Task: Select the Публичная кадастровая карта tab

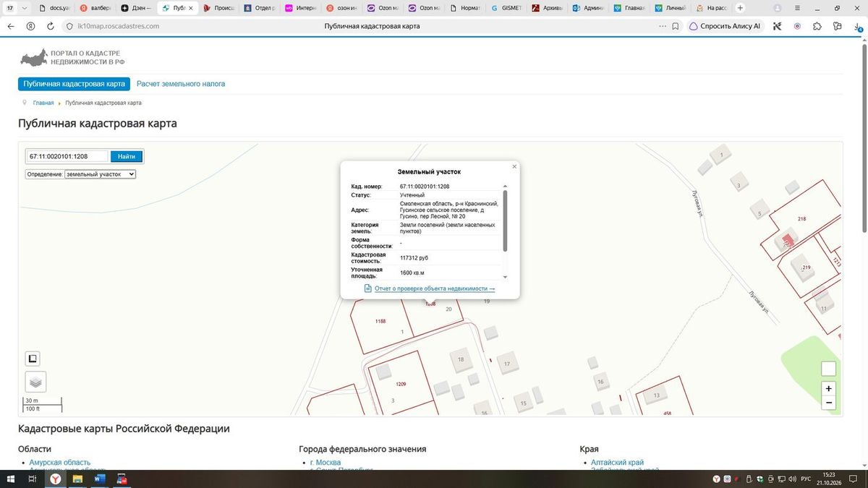Action: (75, 84)
